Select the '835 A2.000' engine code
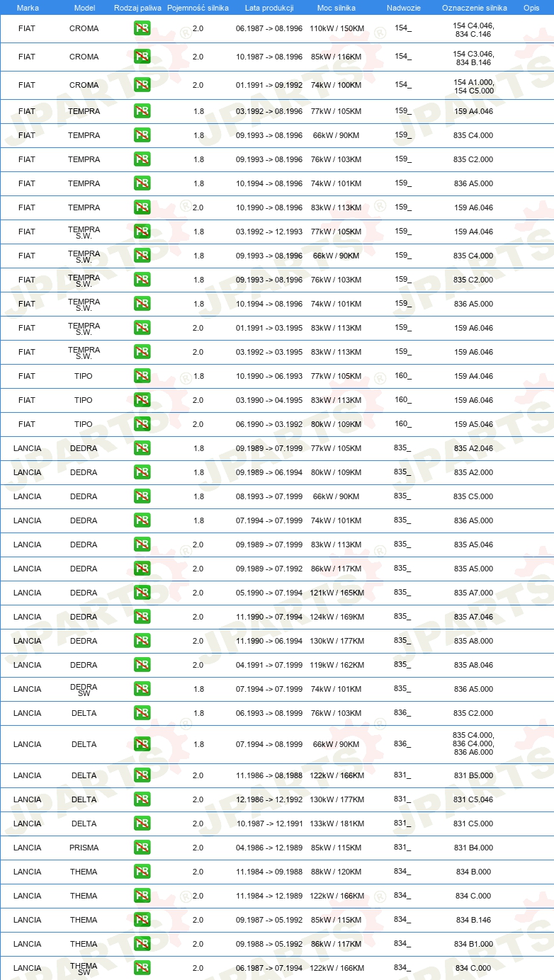This screenshot has width=554, height=980. tap(473, 472)
